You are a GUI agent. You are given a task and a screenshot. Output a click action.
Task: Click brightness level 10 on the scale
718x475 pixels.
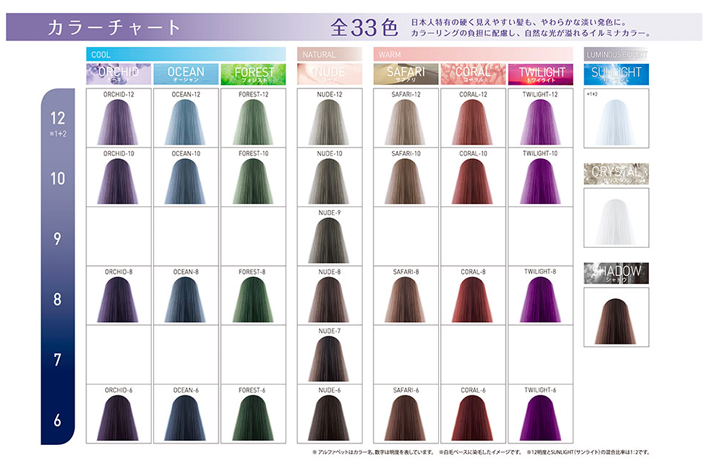58,178
